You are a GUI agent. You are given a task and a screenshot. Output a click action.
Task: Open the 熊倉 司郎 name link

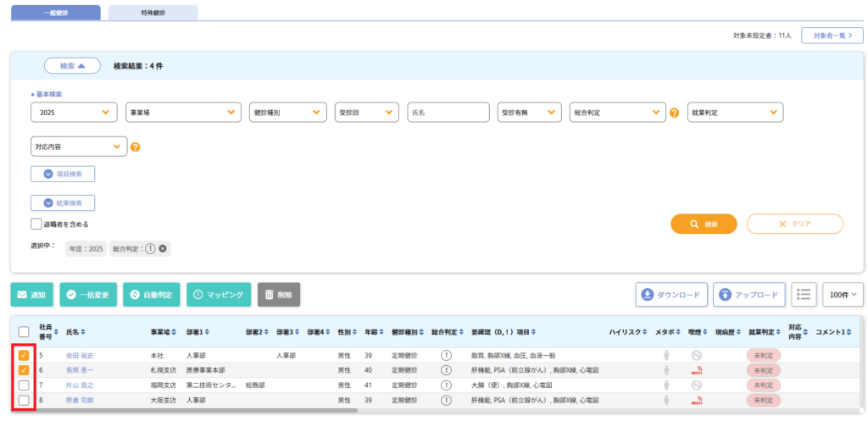[80, 400]
